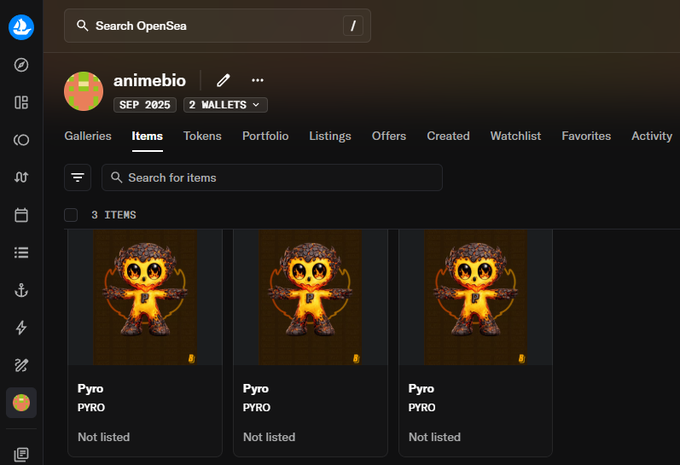Click the second card's PYRO collection link

click(257, 408)
